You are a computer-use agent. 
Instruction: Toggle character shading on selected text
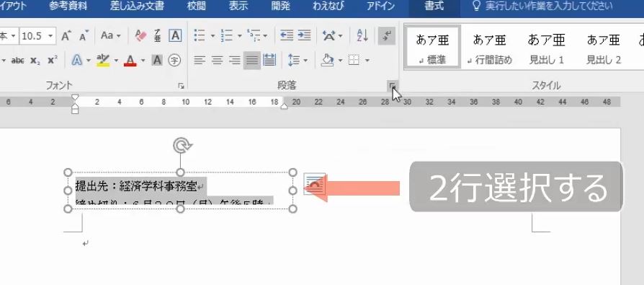point(157,61)
